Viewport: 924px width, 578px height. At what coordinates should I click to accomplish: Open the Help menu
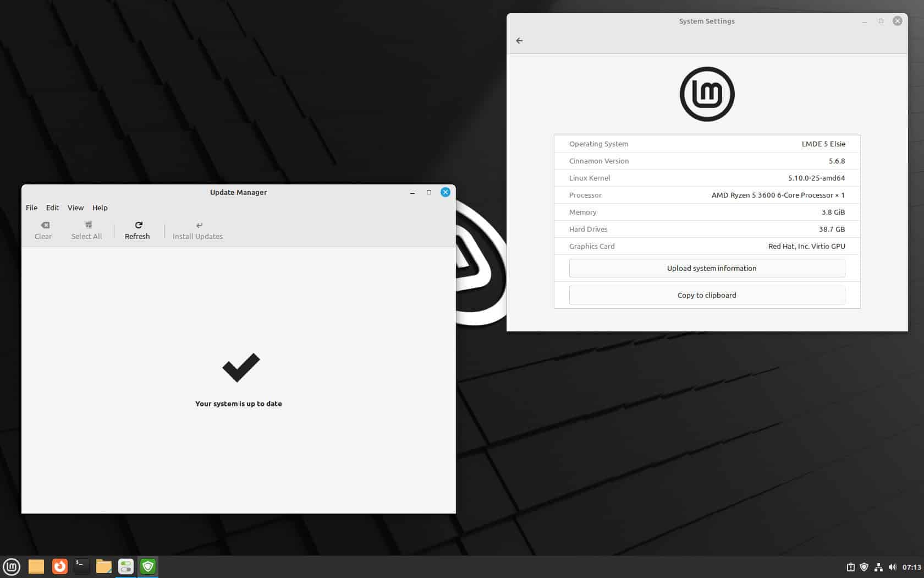pos(100,208)
